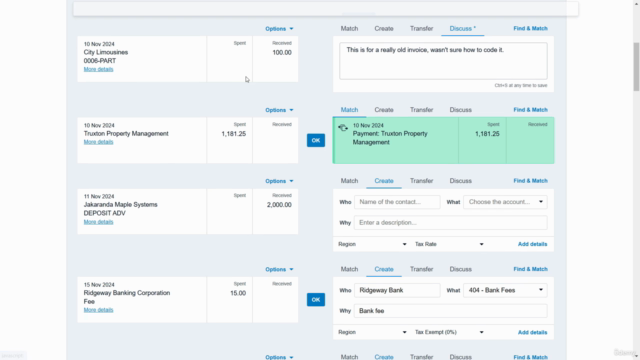640x360 pixels.
Task: Open Transfer tab for Truxton row
Action: coord(421,110)
